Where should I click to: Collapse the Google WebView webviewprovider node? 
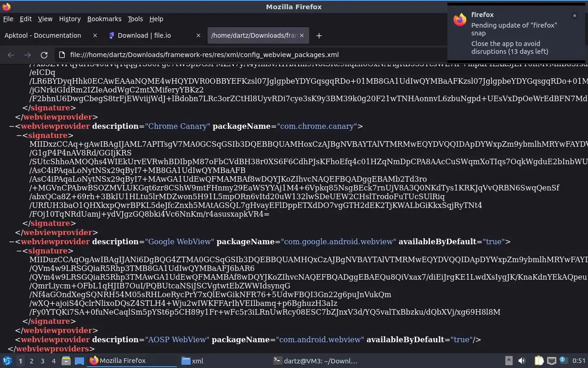coord(11,241)
